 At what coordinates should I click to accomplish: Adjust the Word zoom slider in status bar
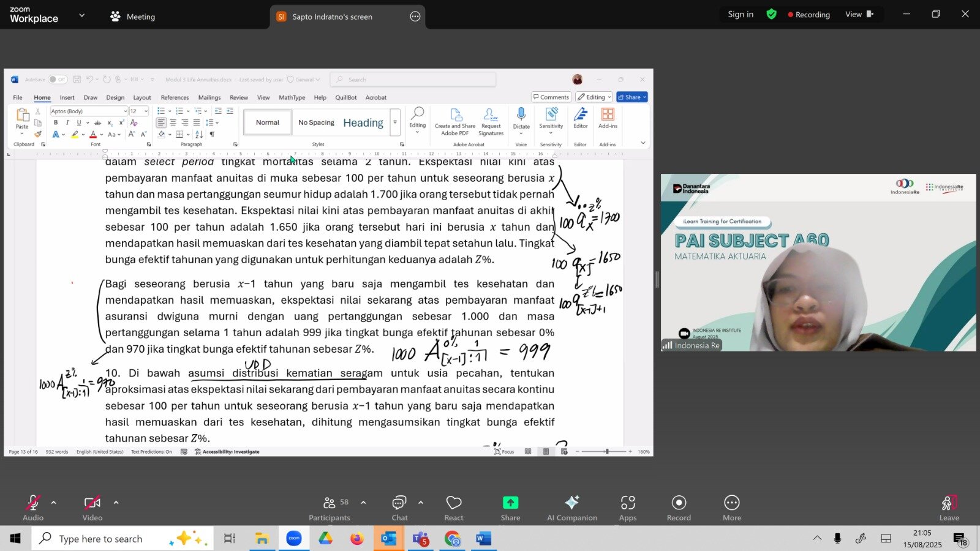click(606, 452)
